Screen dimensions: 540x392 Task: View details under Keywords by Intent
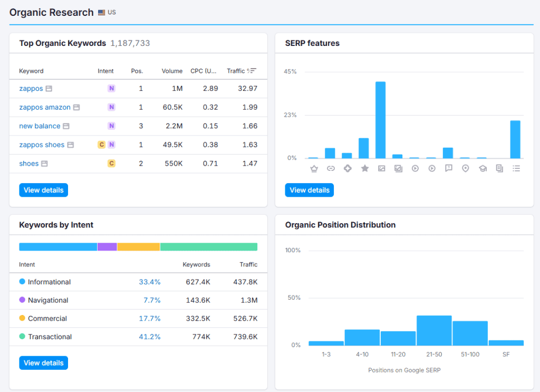(x=43, y=363)
